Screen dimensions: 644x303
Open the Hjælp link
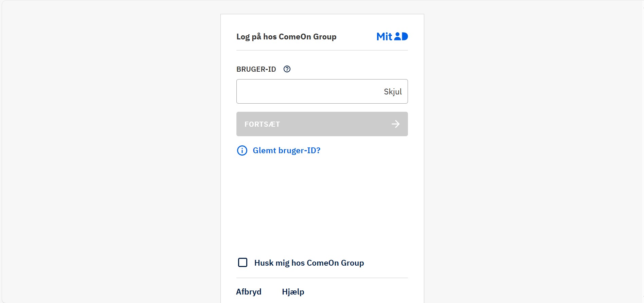pos(293,292)
